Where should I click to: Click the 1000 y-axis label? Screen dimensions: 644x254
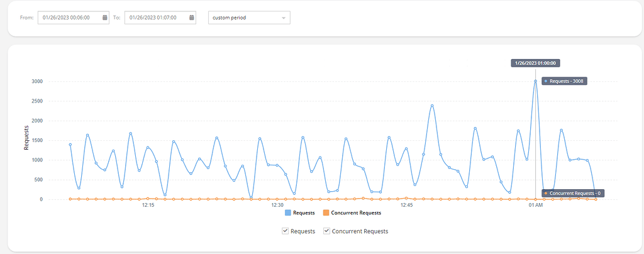[37, 160]
